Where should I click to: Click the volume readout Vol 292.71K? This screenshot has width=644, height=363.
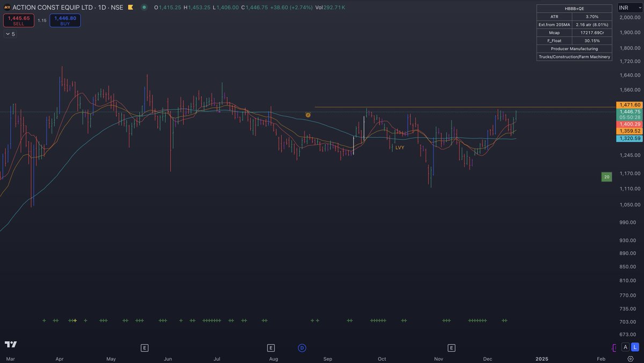tap(330, 8)
